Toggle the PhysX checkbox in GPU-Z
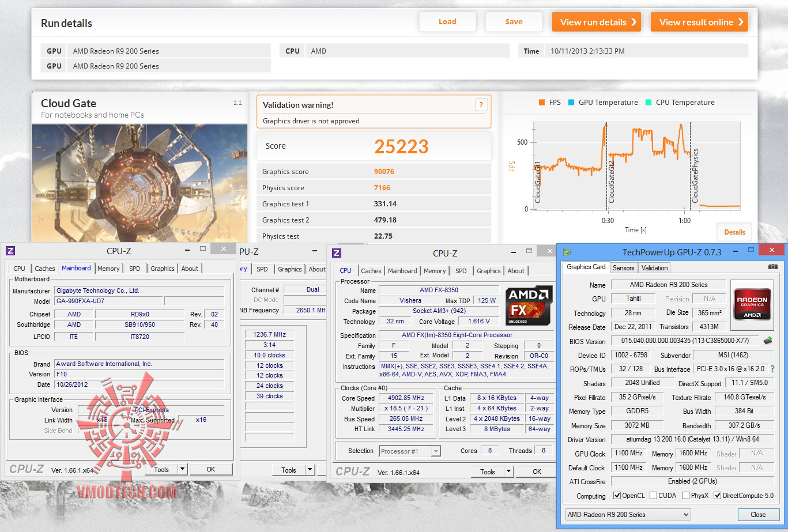This screenshot has height=532, width=788. (685, 496)
